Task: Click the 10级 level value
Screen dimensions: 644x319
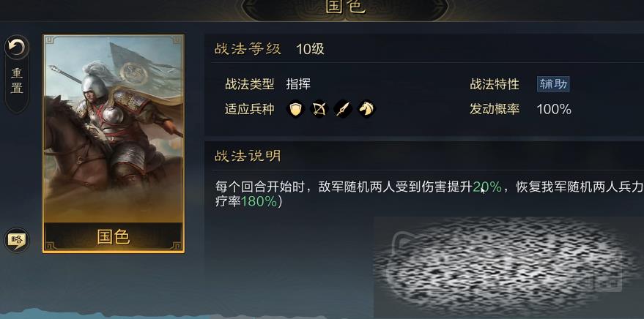Action: point(310,49)
